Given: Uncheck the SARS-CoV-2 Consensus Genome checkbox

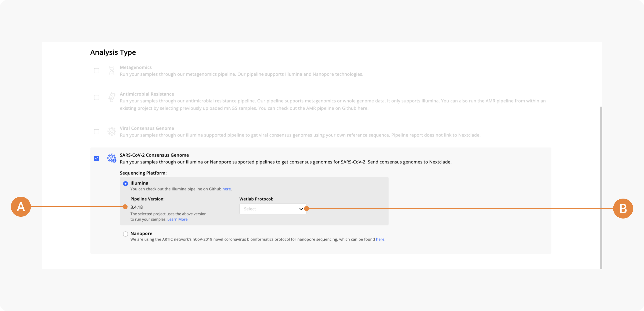Looking at the screenshot, I should pos(97,158).
